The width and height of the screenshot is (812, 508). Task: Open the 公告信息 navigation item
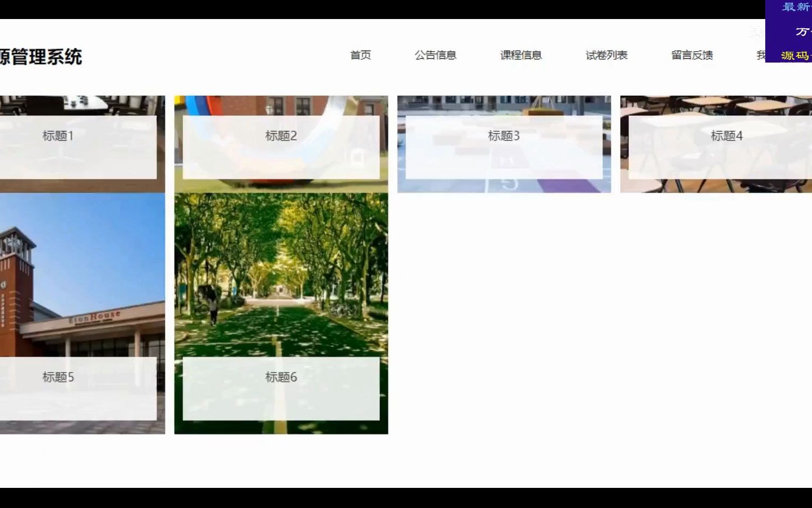436,54
